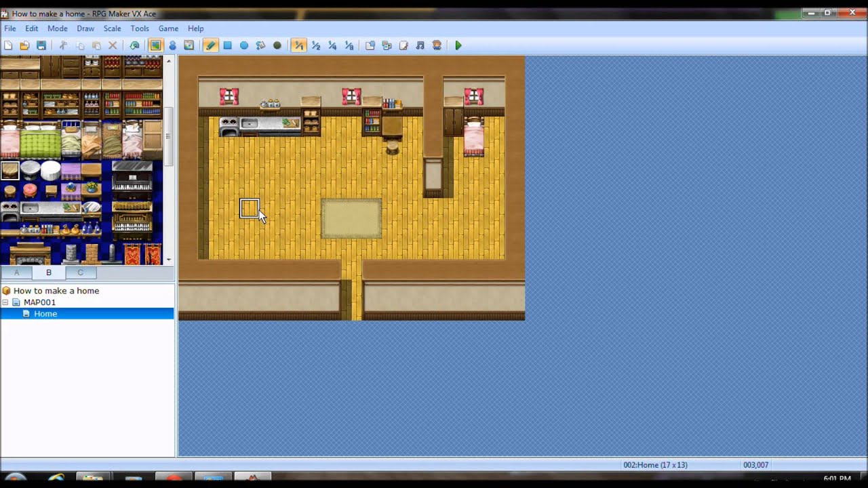The height and width of the screenshot is (488, 868).
Task: Click the '003,007' coordinates in status bar
Action: tap(755, 465)
